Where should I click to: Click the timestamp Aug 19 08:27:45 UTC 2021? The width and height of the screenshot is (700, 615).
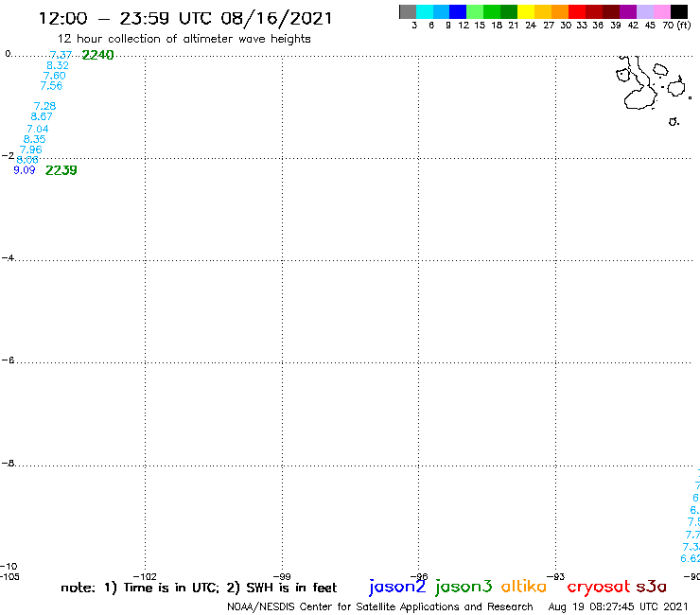618,606
